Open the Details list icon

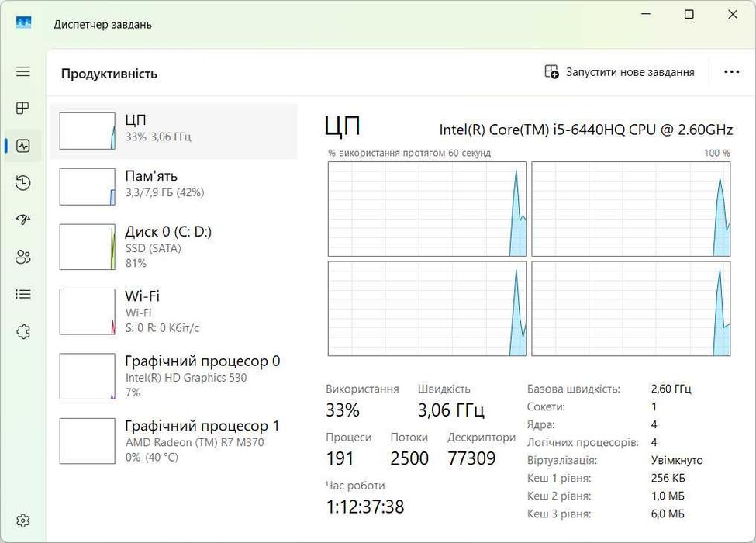pyautogui.click(x=23, y=294)
